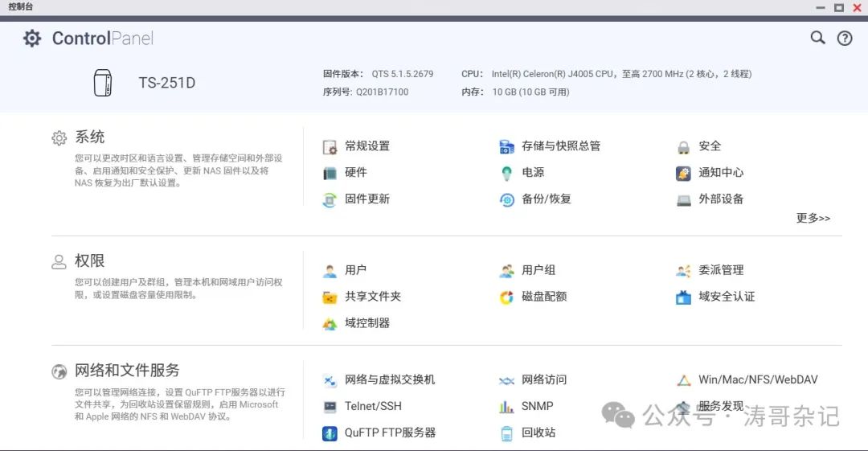Click the TS-251D NAS device thumbnail

click(103, 83)
